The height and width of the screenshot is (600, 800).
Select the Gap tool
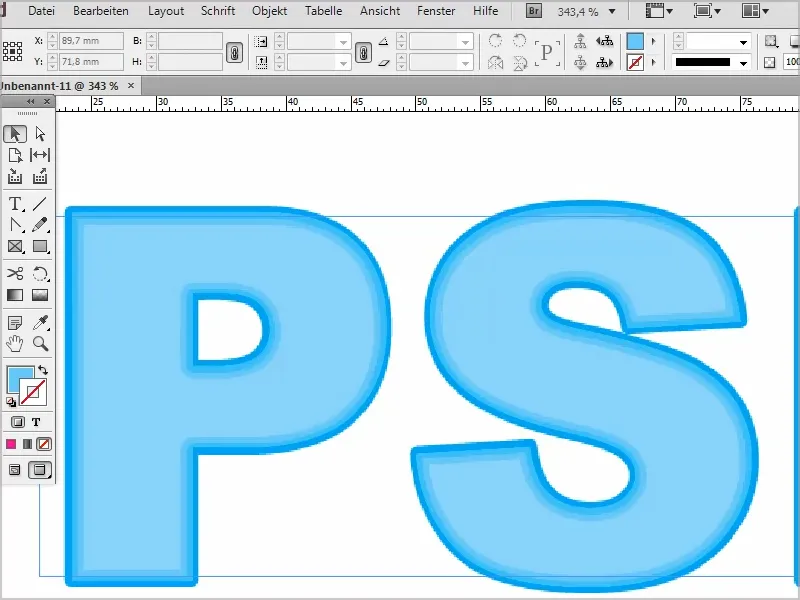40,155
